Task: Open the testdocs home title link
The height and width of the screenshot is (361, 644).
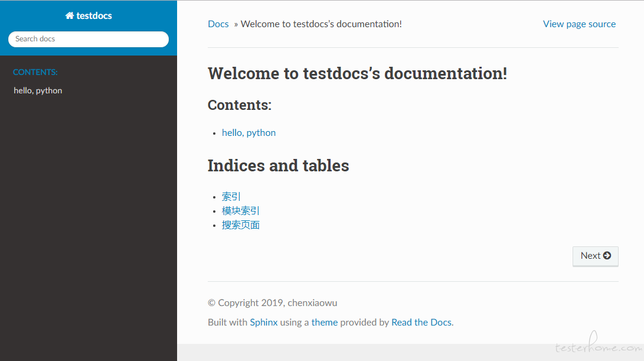Action: 89,15
